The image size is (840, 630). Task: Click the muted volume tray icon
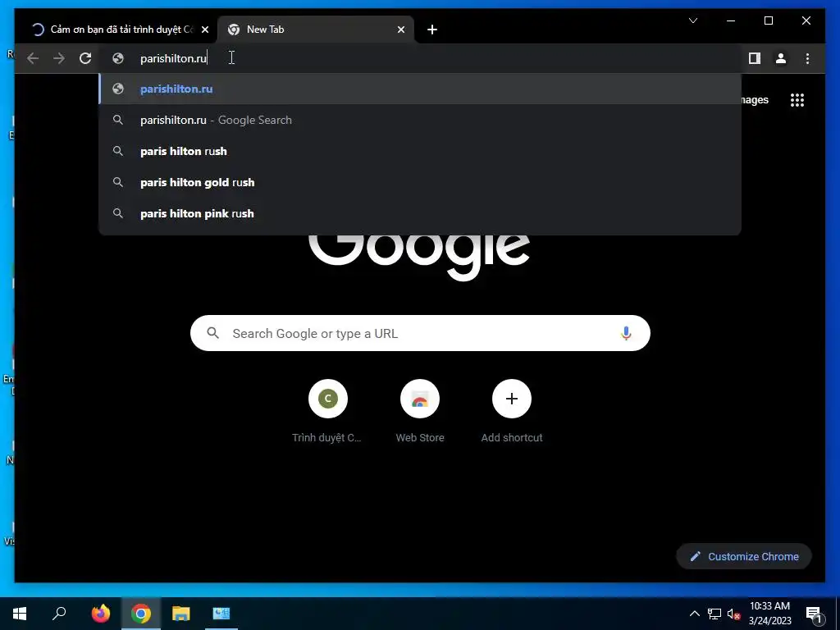(734, 614)
